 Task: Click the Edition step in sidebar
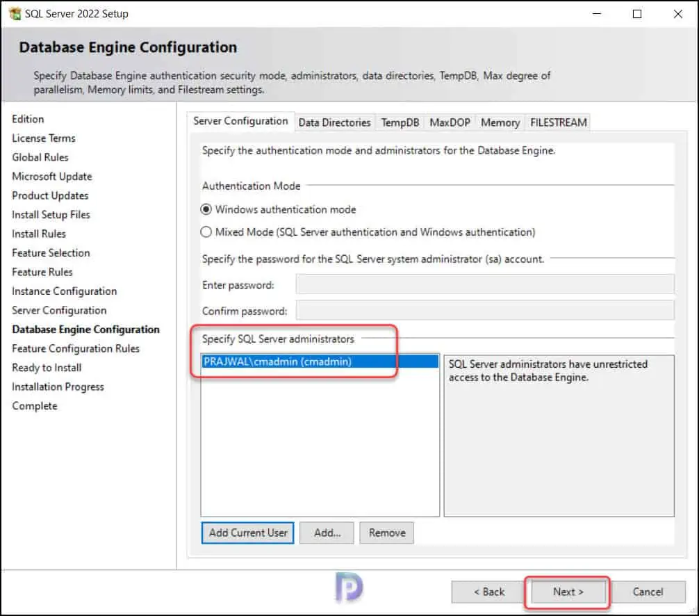coord(28,119)
